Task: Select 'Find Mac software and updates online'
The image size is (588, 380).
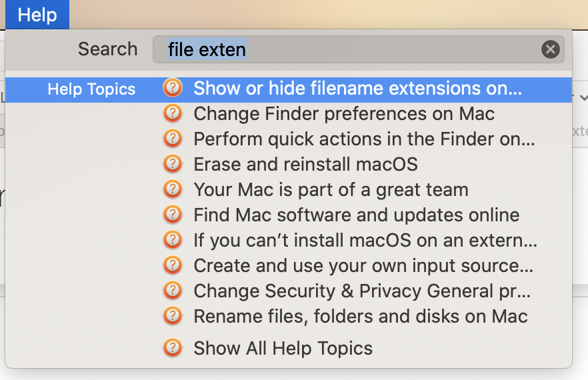Action: [x=356, y=215]
